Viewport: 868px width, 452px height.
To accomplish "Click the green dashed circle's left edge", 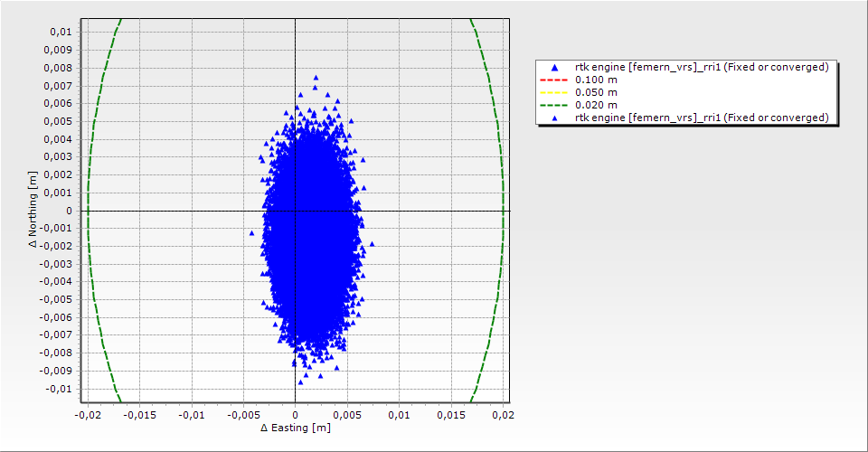I will (88, 211).
